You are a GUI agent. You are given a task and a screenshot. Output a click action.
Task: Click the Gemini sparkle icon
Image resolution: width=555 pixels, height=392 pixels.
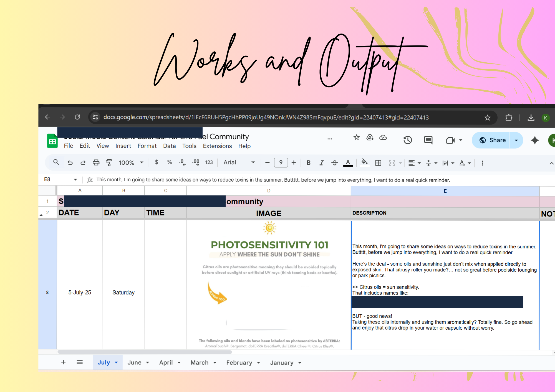pyautogui.click(x=534, y=140)
